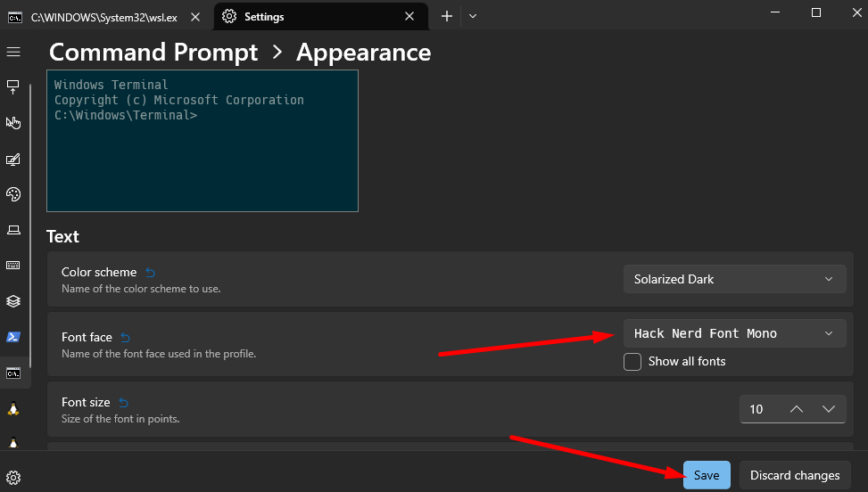Open the Startup settings page

pos(13,87)
